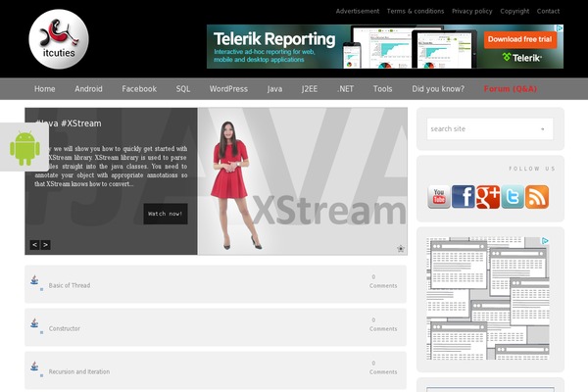Screen dimensions: 588x392
Task: Click Download free trial on Telerik ad
Action: click(x=519, y=39)
